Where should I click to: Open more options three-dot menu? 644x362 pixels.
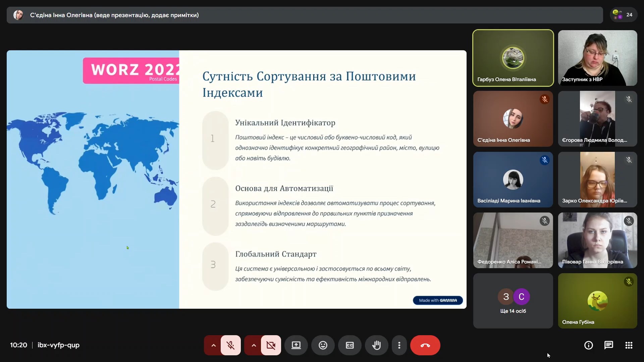click(399, 345)
